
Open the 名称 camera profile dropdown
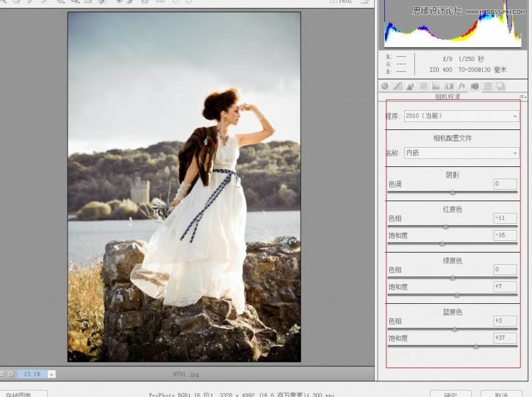click(x=462, y=153)
